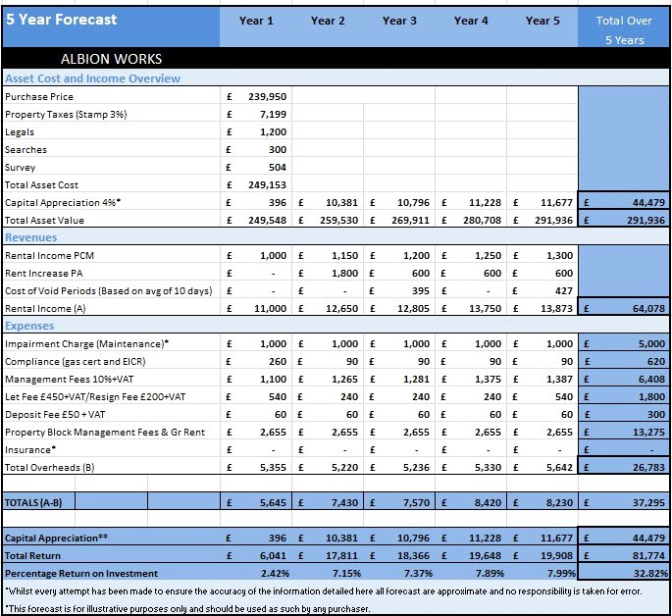Select the 'Rental Income PCM' label
672x616 pixels.
tap(49, 256)
